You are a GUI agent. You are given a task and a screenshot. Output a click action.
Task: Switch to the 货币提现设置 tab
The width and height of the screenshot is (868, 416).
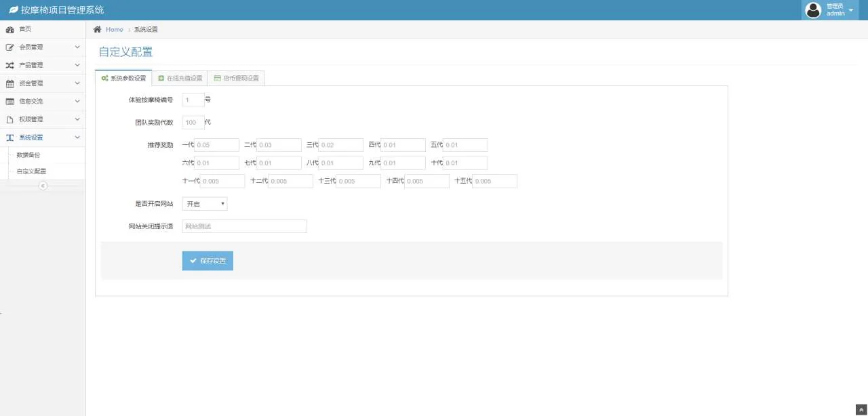click(236, 78)
